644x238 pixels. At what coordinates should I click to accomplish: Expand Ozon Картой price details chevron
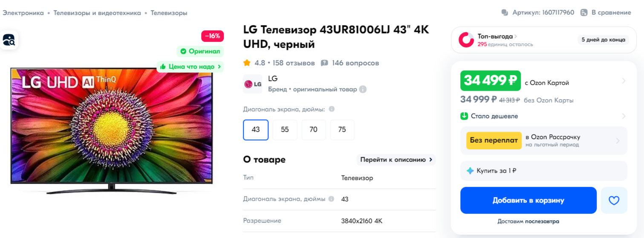[624, 81]
